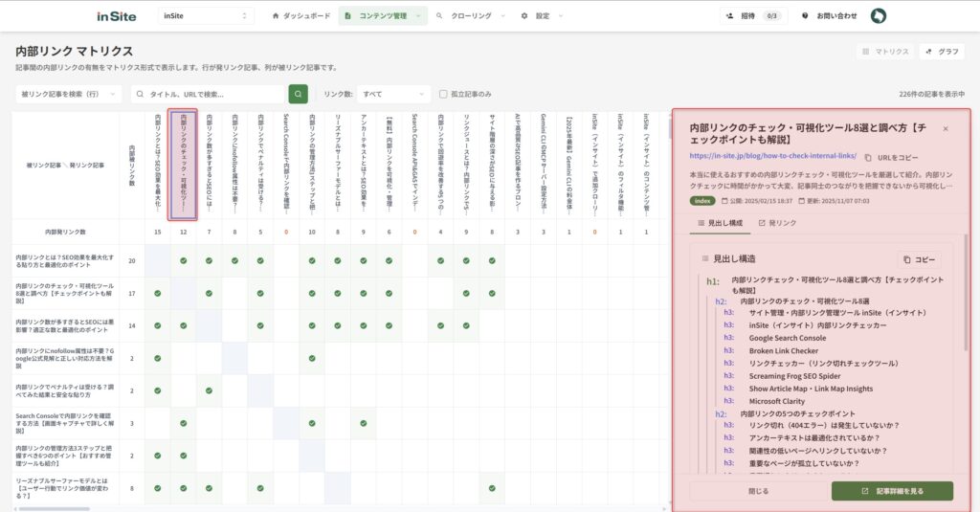Click the heading Screaming Frog SEO Spider
Image resolution: width=980 pixels, height=512 pixels.
pos(794,376)
